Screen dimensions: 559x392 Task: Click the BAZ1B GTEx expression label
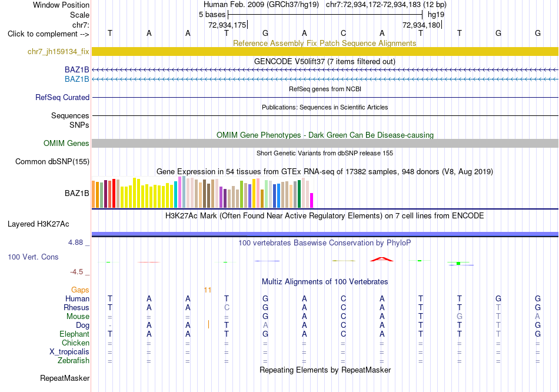point(76,193)
